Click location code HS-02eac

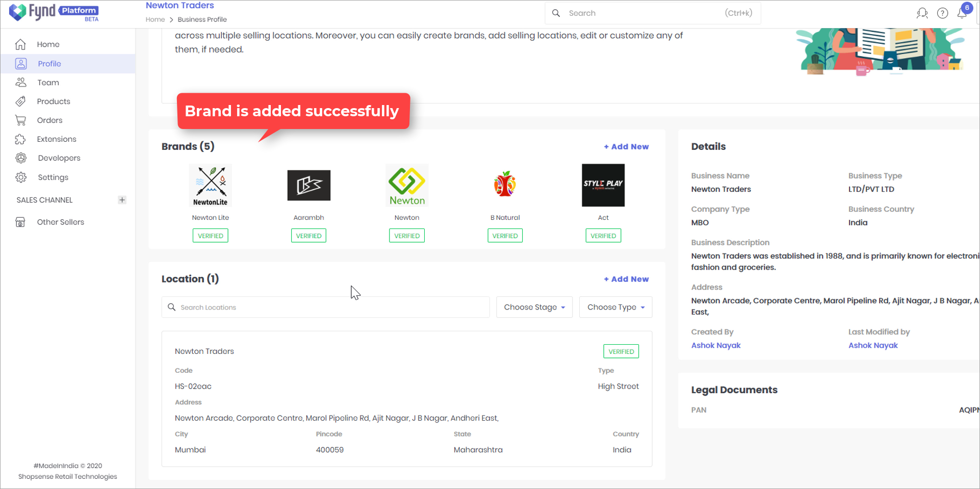click(193, 387)
